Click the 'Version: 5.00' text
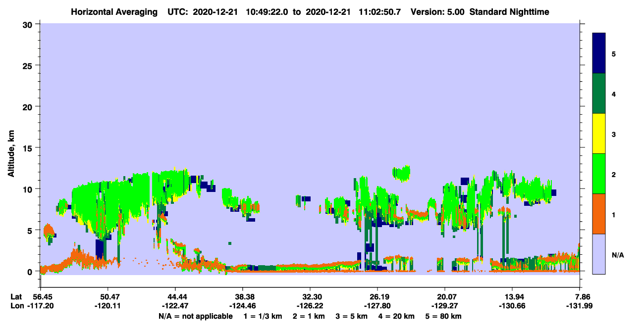Screen dimensions: 644x330 coord(437,12)
